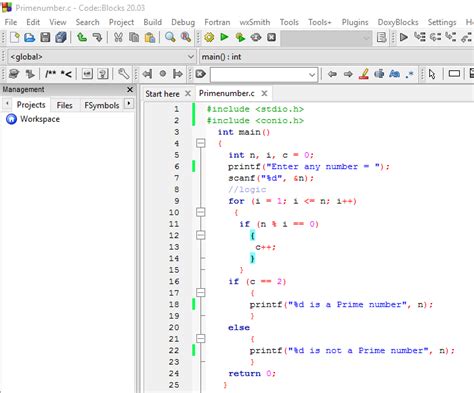Copy selected text icon

(x=134, y=37)
